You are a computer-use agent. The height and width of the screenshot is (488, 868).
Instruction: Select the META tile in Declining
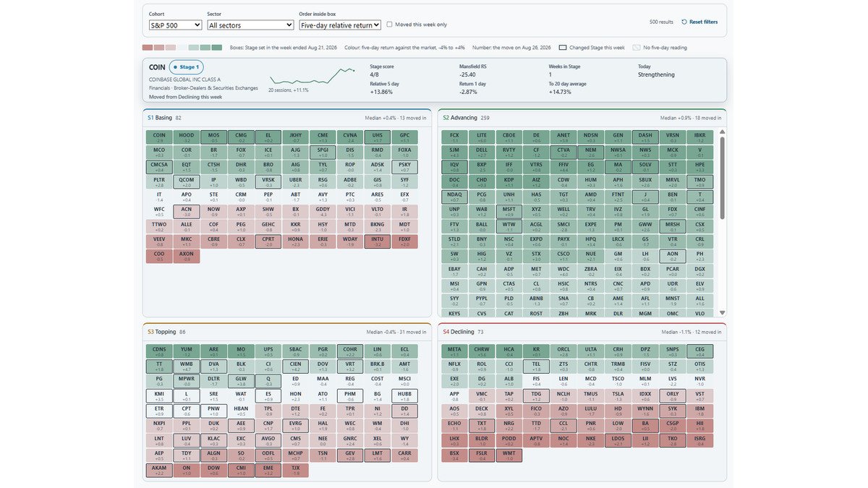[x=454, y=351]
